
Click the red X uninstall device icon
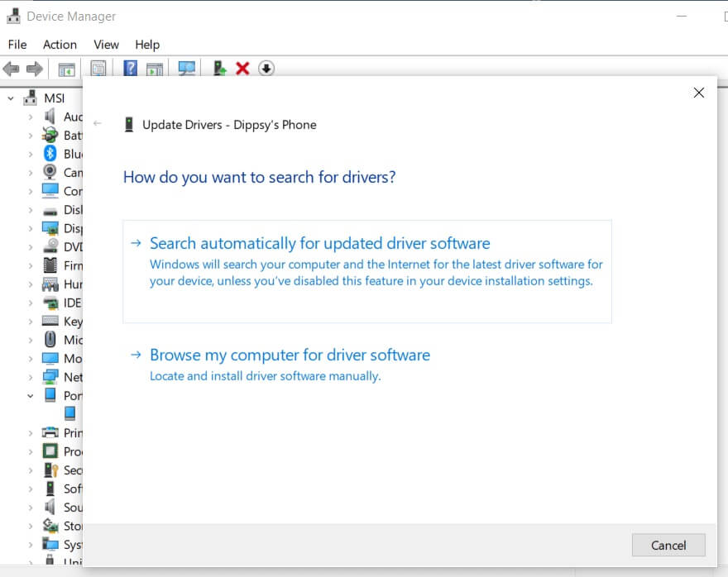click(242, 69)
